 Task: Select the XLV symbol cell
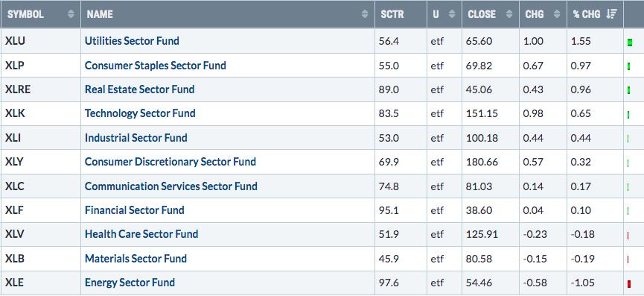pos(41,234)
